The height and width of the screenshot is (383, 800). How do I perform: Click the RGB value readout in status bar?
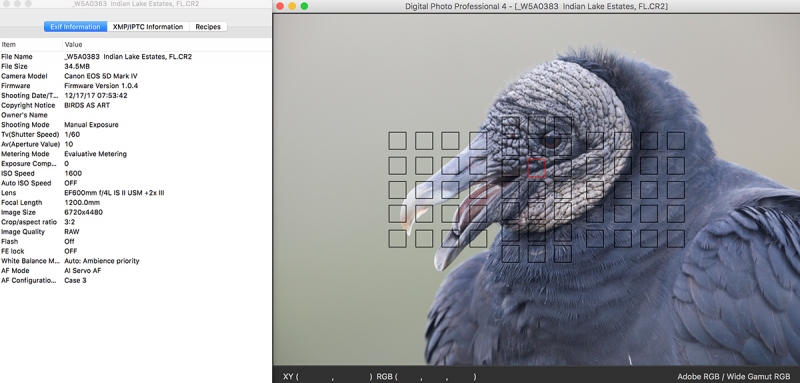coord(426,376)
